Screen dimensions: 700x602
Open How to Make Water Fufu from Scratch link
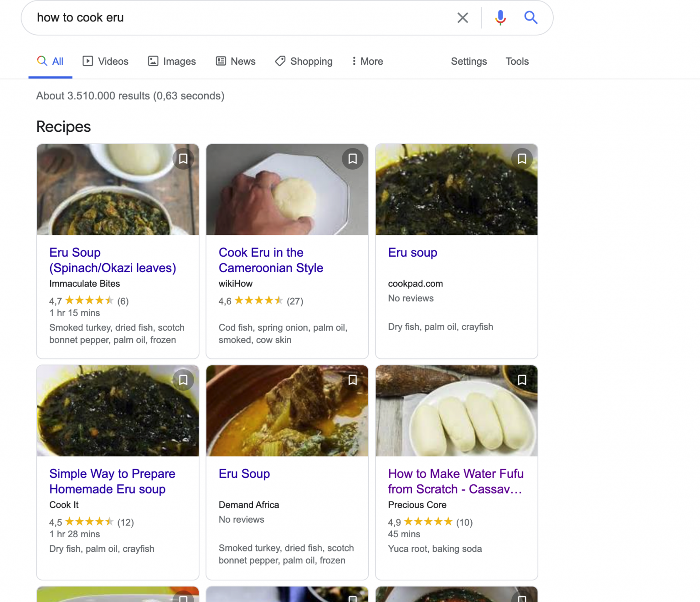(x=456, y=481)
